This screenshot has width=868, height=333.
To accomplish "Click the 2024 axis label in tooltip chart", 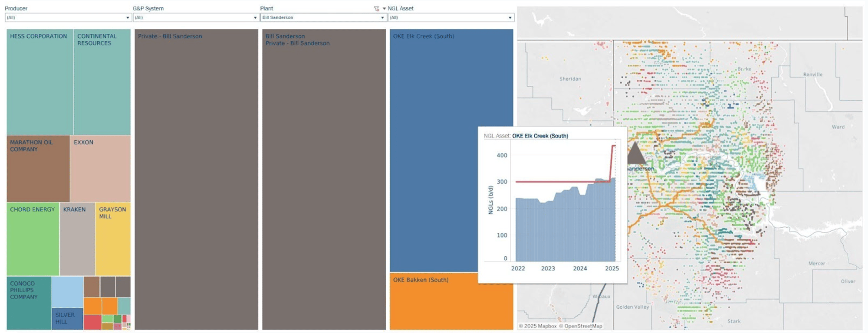I will coord(580,268).
